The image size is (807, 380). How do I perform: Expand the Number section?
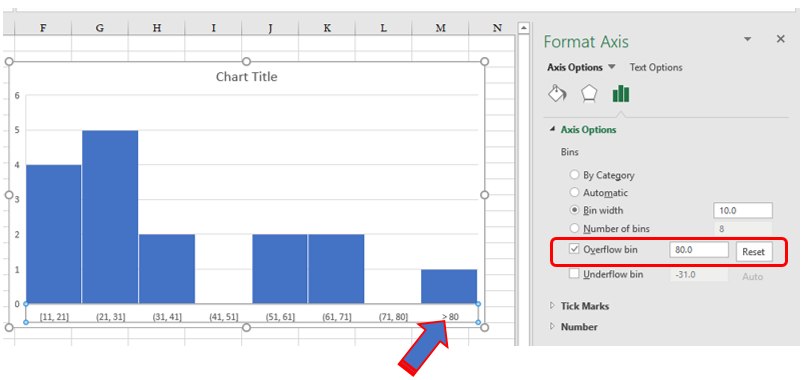(552, 326)
